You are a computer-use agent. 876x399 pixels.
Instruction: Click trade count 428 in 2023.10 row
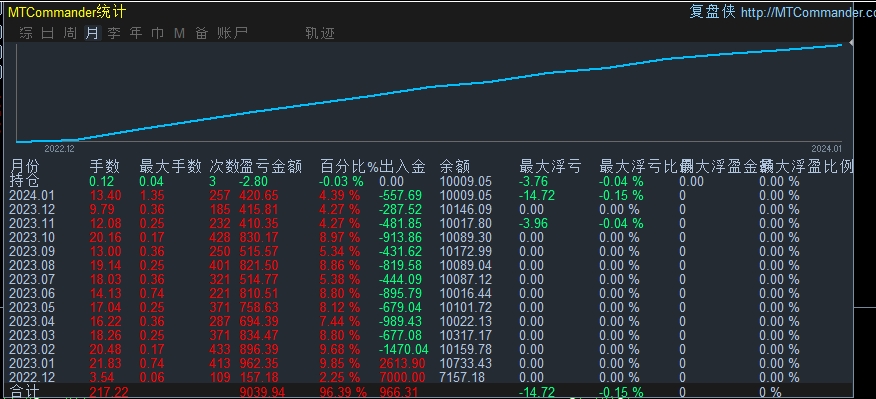click(x=220, y=238)
